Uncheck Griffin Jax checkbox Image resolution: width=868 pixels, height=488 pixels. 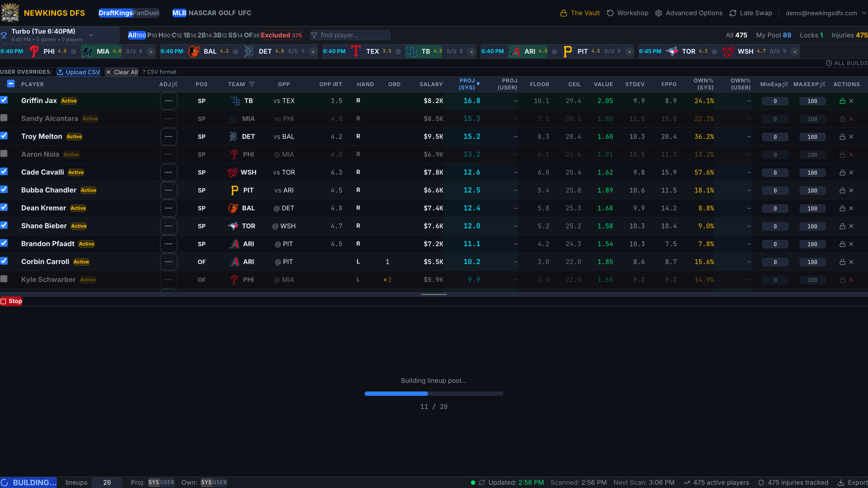click(x=4, y=100)
